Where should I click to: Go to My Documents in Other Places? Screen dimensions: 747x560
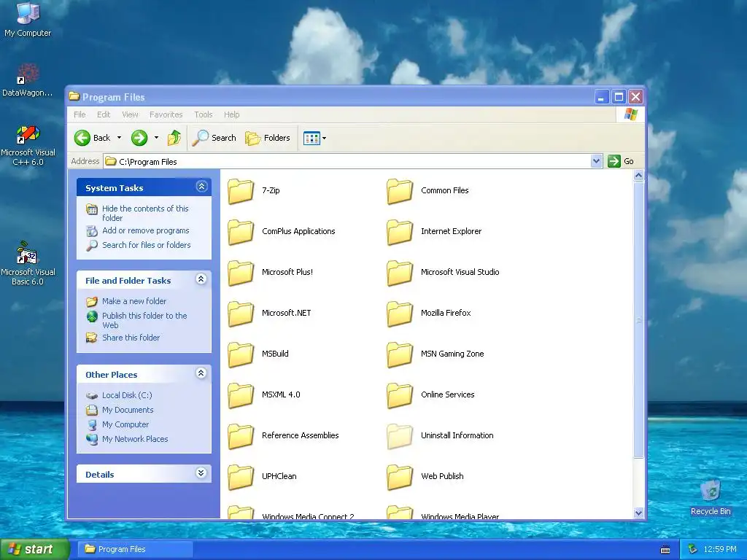point(128,410)
